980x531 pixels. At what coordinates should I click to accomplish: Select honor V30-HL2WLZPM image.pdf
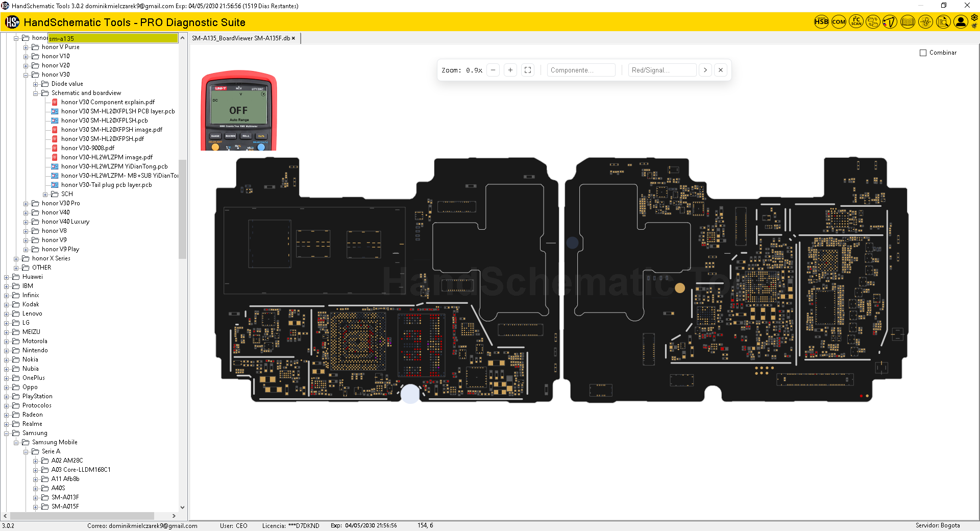click(x=107, y=157)
